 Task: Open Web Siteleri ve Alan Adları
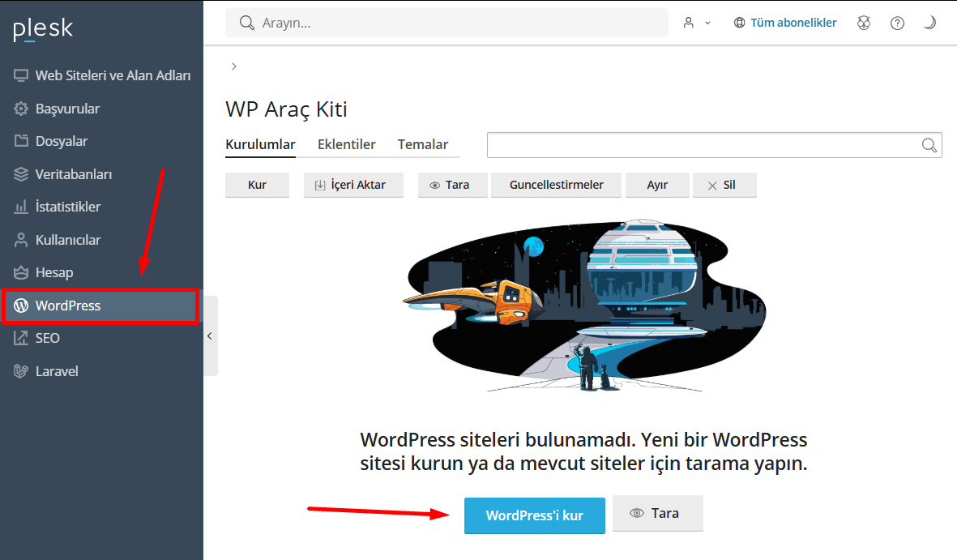click(101, 75)
